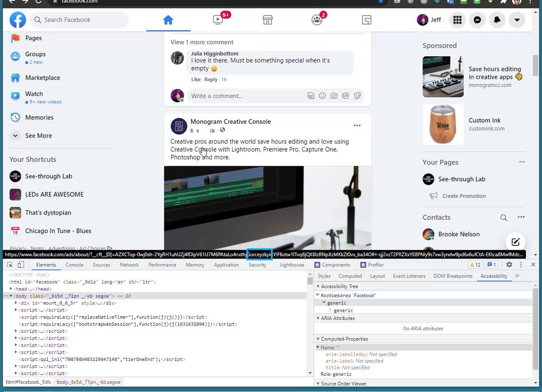This screenshot has height=392, width=542.
Task: Click the Facebook logo
Action: pyautogui.click(x=18, y=20)
